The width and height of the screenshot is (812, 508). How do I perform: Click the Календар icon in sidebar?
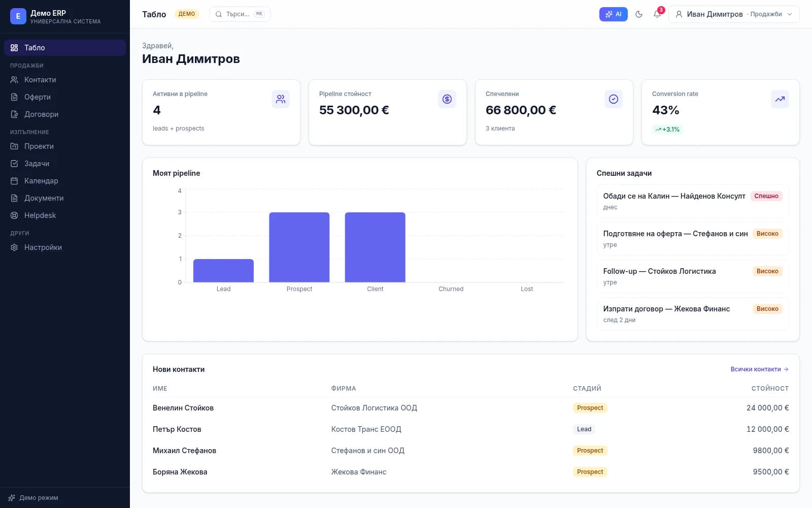point(14,181)
